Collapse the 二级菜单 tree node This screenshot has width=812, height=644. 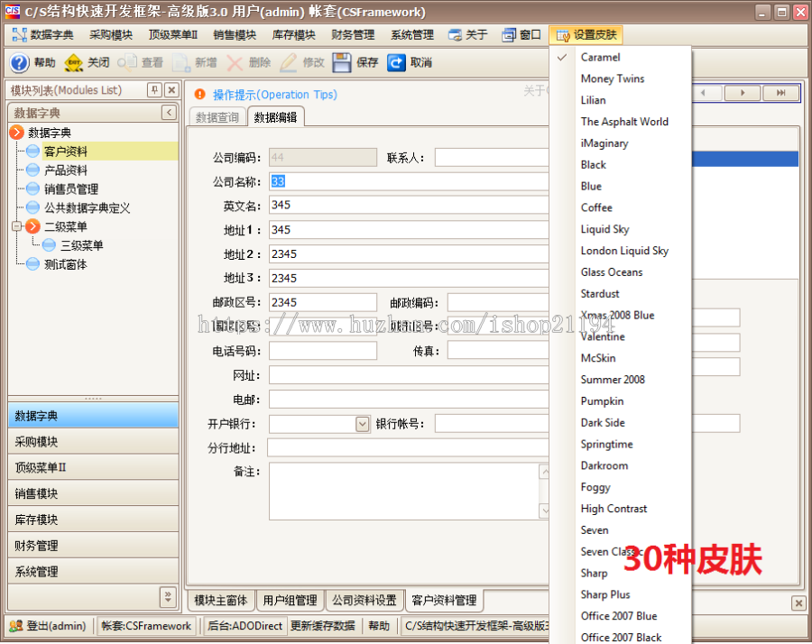pyautogui.click(x=15, y=226)
